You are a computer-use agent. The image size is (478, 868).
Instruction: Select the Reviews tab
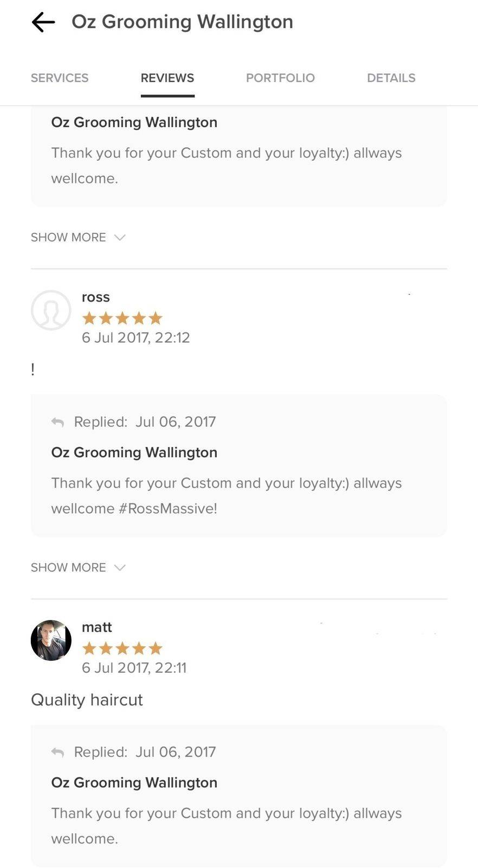167,78
